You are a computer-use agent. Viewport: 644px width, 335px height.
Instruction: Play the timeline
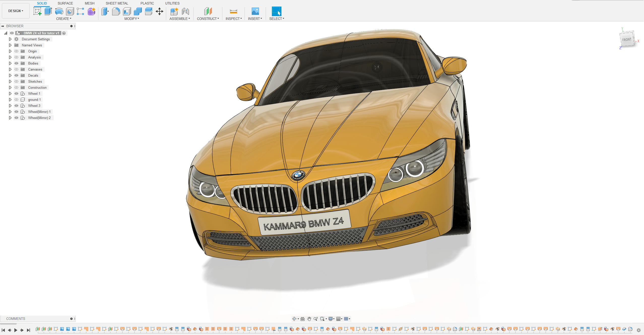click(x=16, y=330)
